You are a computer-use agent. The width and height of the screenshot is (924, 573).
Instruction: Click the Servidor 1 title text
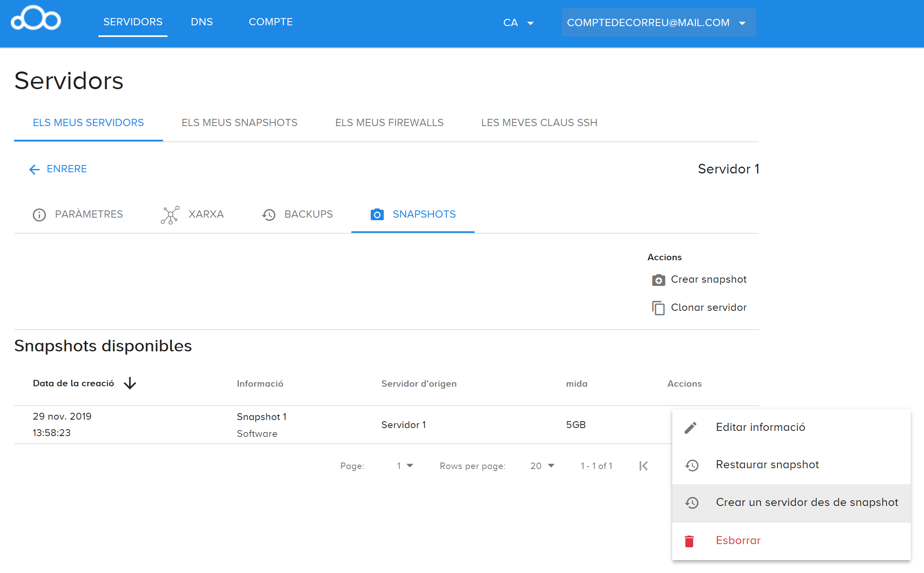(x=728, y=169)
